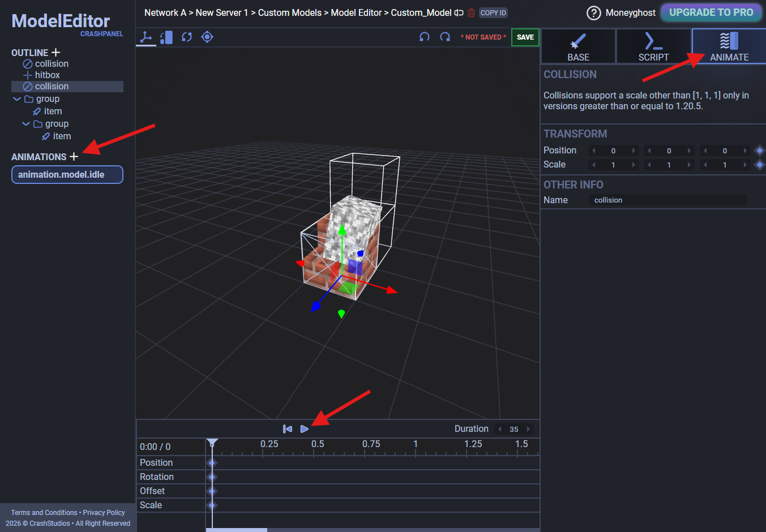
Task: Switch to the SCRIPT tab
Action: (653, 46)
